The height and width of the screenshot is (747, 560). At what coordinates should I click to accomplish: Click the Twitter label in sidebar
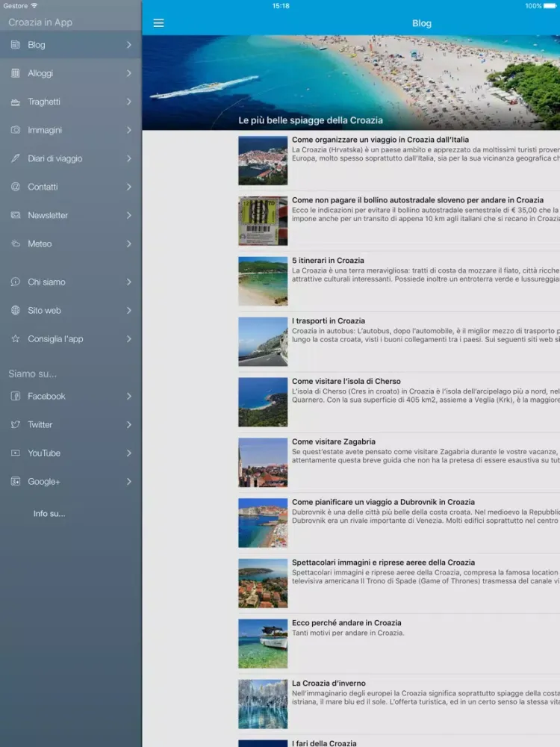tap(40, 424)
